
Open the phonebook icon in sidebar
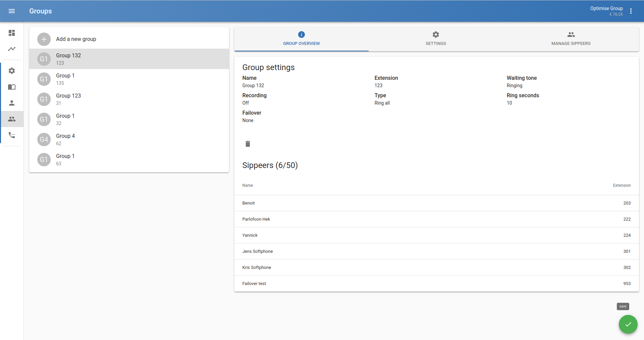(x=12, y=87)
